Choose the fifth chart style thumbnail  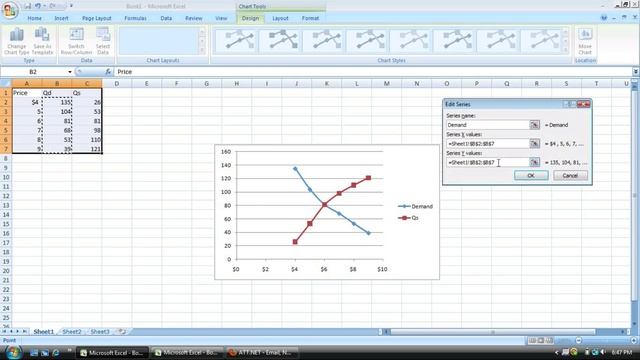412,40
